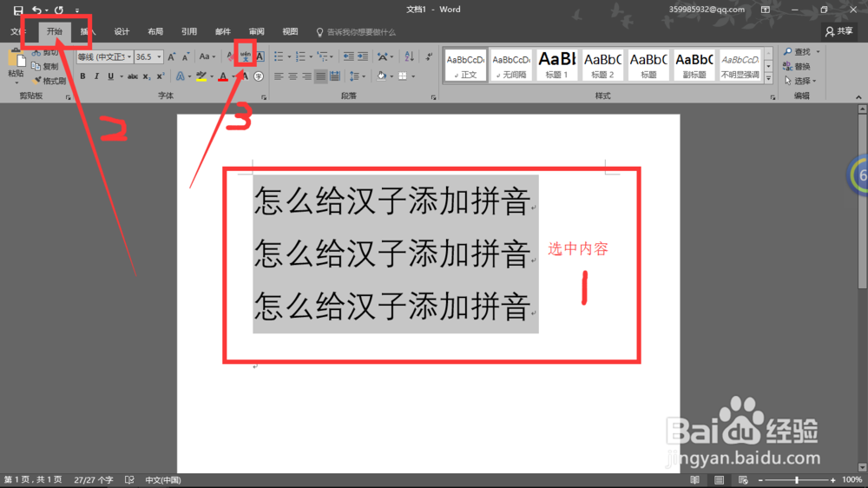Screen dimensions: 868x488
Task: Adjust the zoom slider in status bar
Action: pyautogui.click(x=797, y=480)
